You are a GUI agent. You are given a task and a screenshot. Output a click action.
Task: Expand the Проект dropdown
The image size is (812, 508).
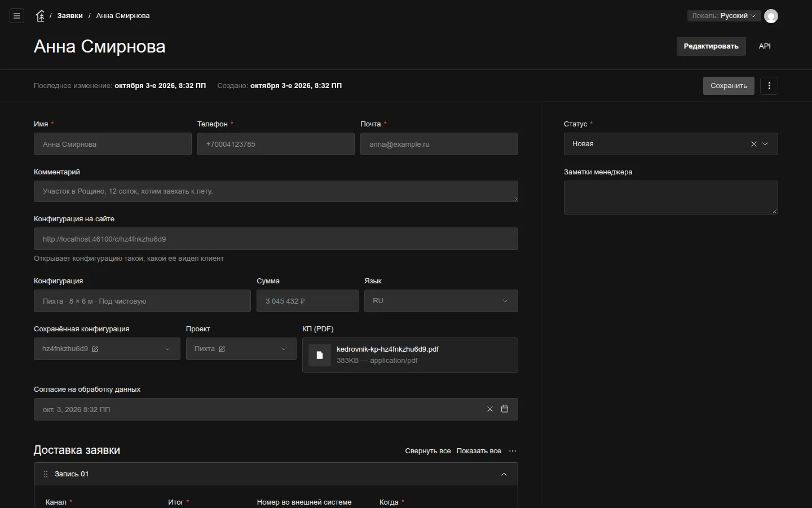284,349
